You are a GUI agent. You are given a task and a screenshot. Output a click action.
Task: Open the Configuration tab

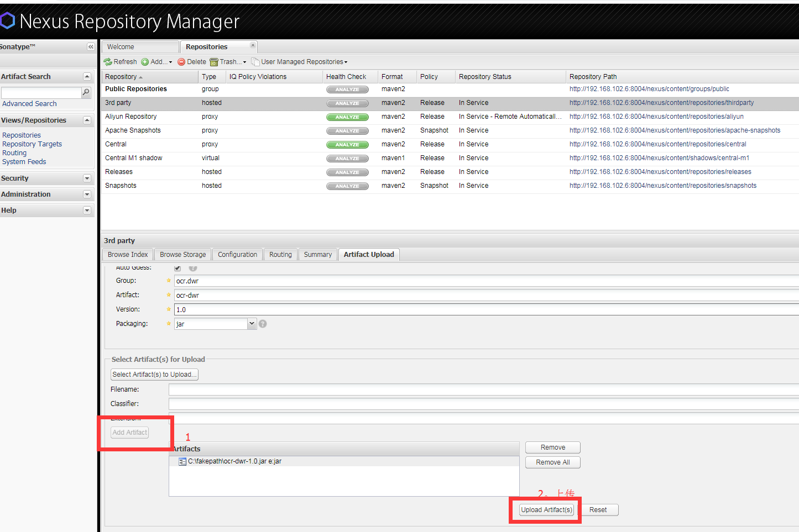point(238,255)
